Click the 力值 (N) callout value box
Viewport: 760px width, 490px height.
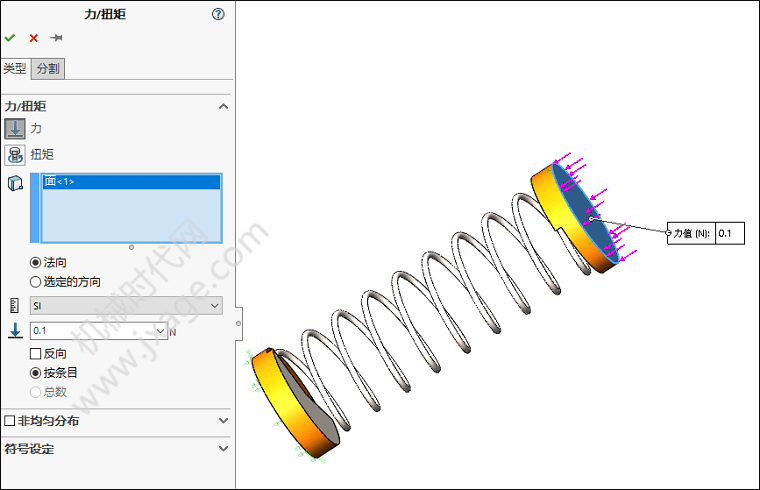coord(729,233)
